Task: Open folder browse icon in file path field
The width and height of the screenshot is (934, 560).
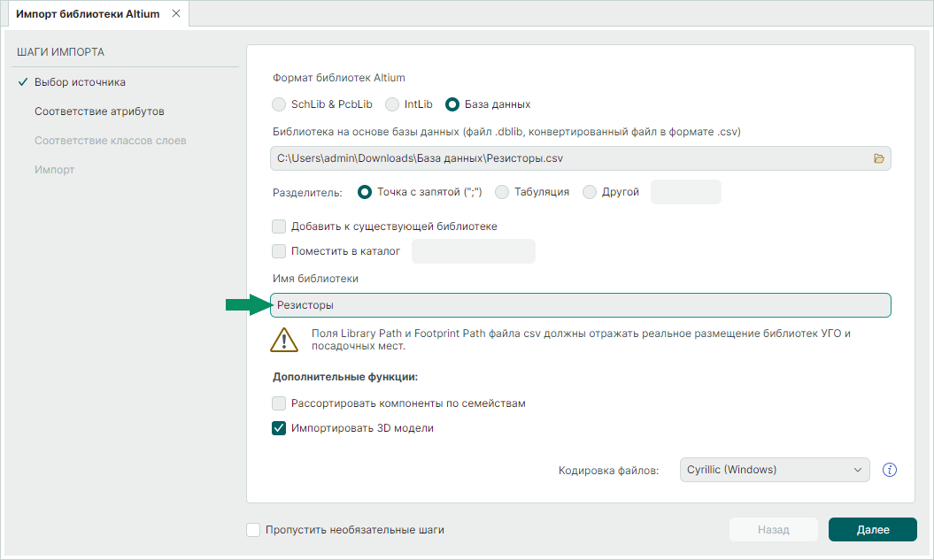Action: pyautogui.click(x=878, y=158)
